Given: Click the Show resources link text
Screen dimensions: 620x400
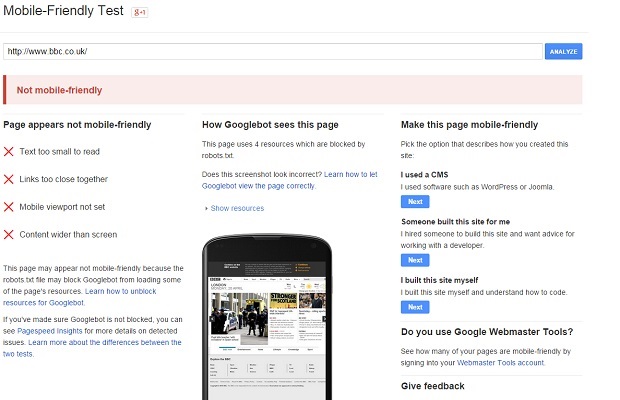Looking at the screenshot, I should [237, 208].
